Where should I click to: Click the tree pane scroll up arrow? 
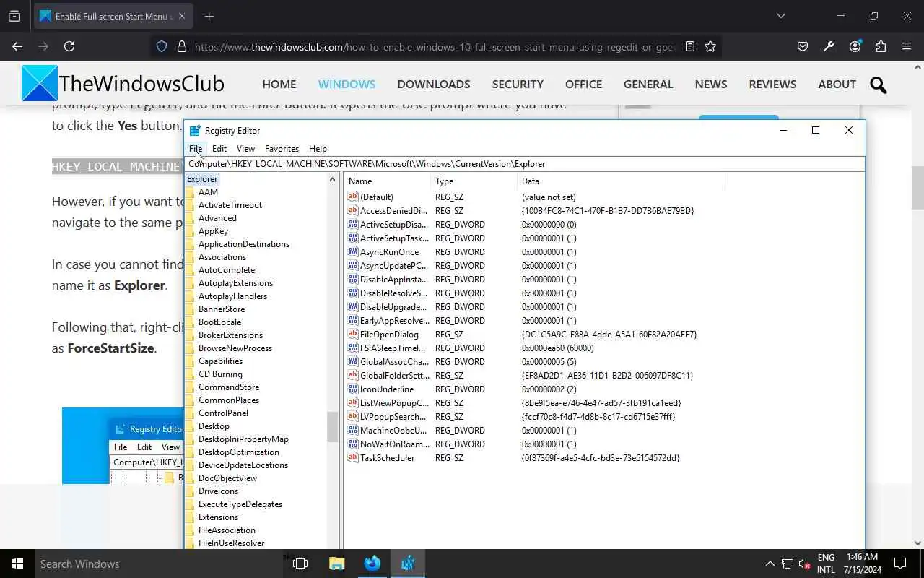click(333, 179)
